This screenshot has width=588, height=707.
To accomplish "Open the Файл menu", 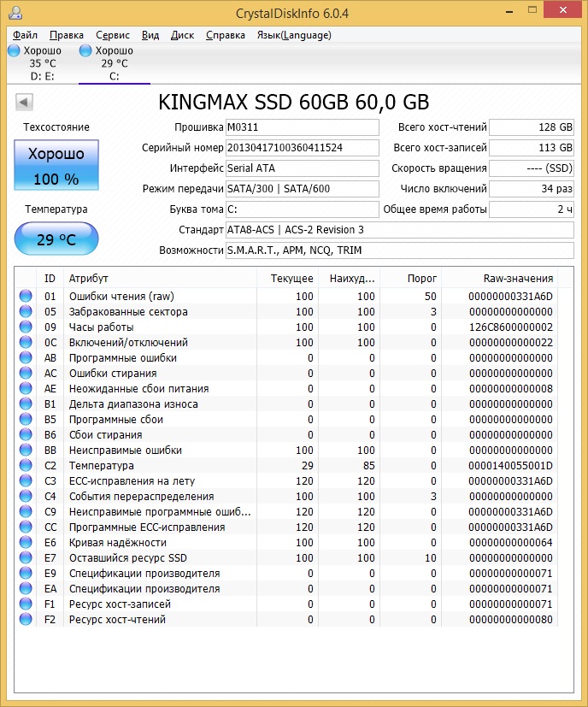I will [x=25, y=35].
